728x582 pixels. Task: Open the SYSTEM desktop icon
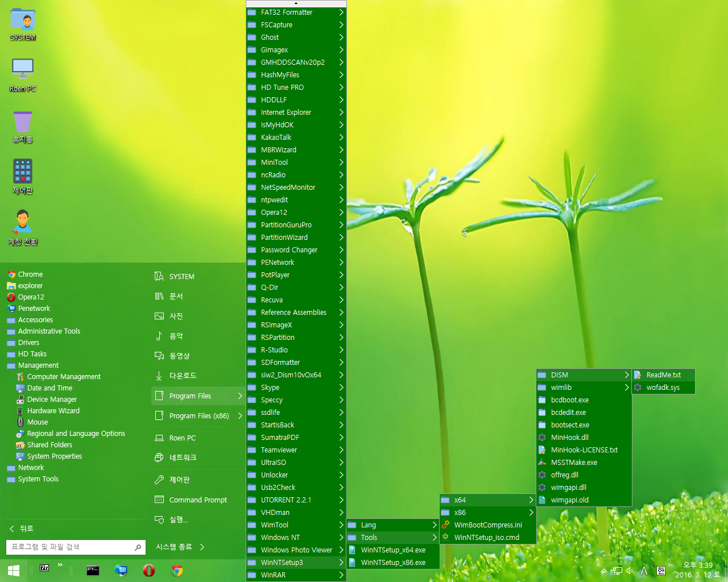(x=23, y=24)
